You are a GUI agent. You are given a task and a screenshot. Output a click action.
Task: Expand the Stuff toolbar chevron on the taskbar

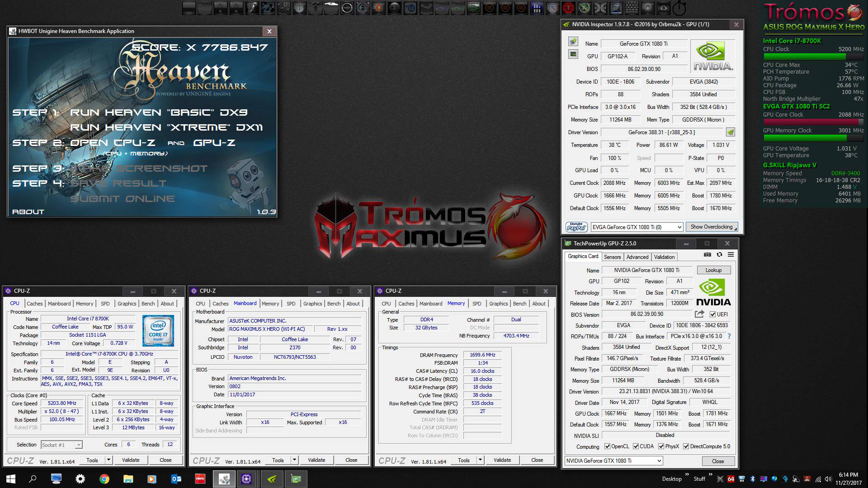710,474
